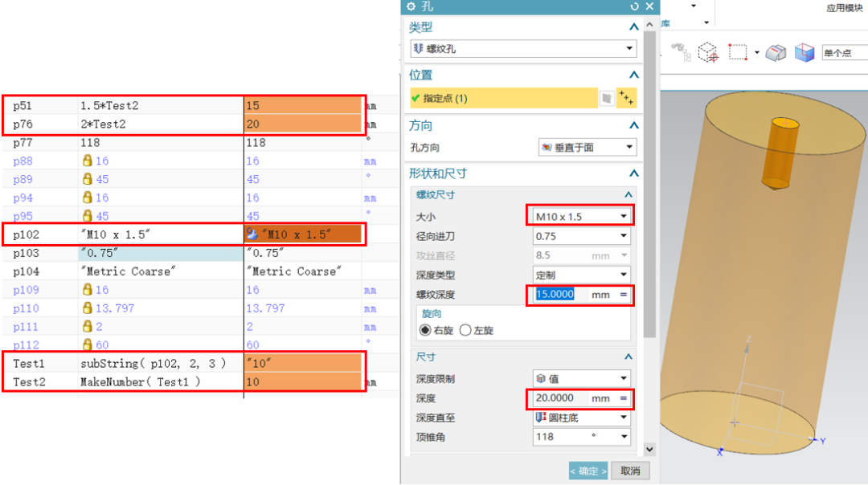Collapse the 螺纹尺寸 subsection
The height and width of the screenshot is (485, 868).
click(628, 194)
